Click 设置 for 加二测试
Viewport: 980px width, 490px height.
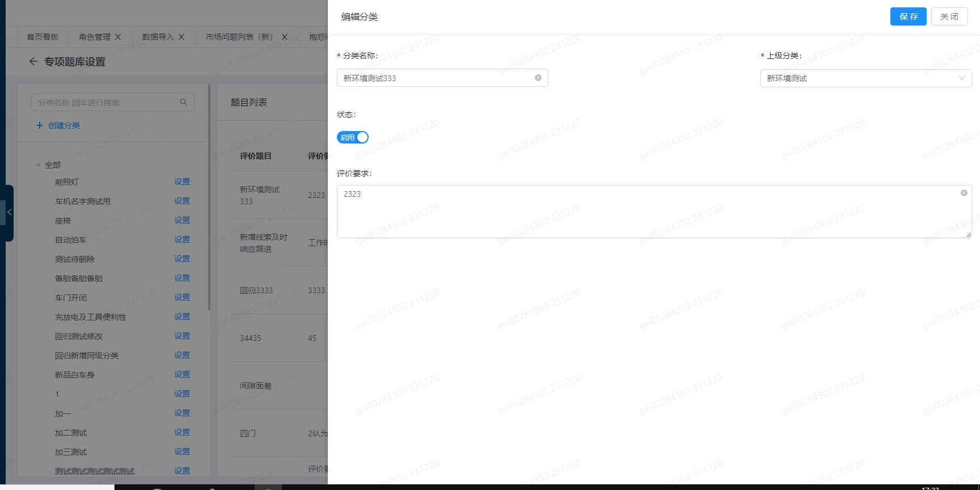tap(182, 432)
